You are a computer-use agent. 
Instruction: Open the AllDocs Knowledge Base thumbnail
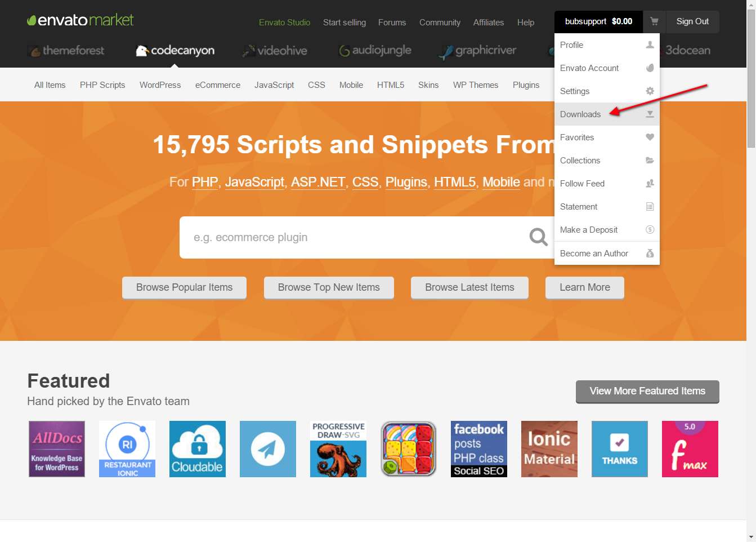[x=57, y=449]
